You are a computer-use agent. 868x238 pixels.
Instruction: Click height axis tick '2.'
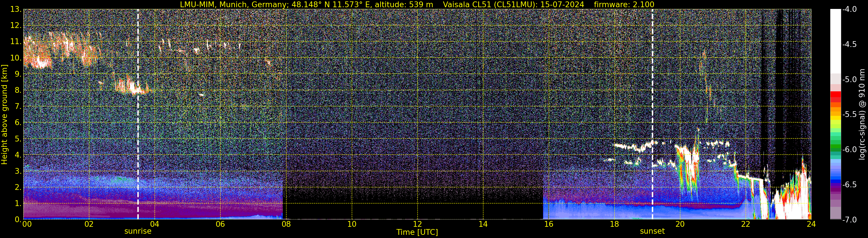pyautogui.click(x=18, y=188)
